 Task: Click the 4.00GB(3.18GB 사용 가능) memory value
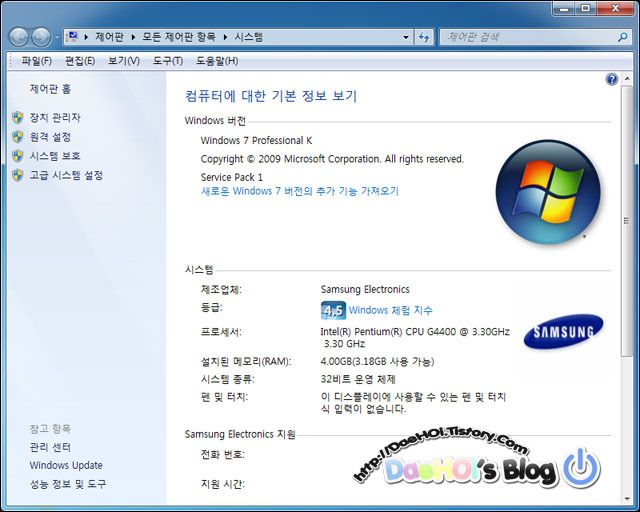[x=378, y=362]
